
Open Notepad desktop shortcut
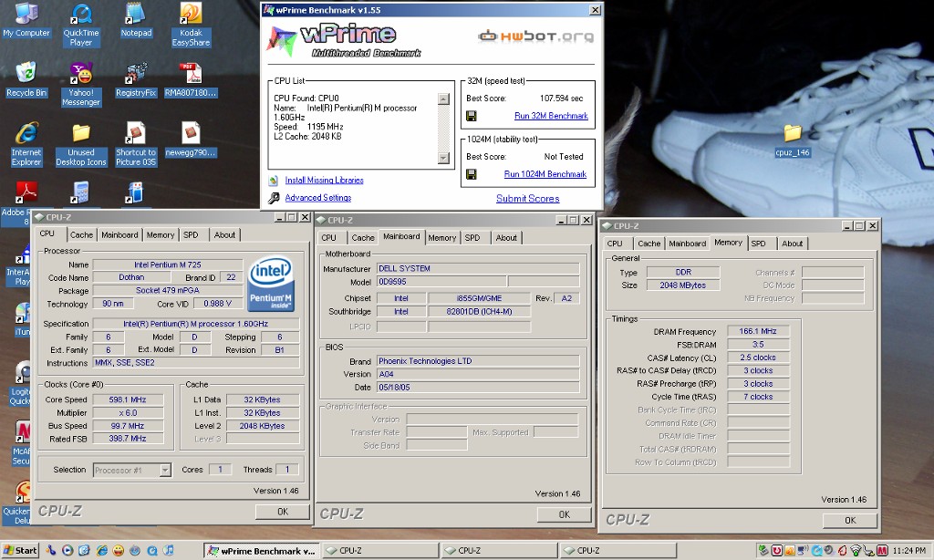click(136, 20)
